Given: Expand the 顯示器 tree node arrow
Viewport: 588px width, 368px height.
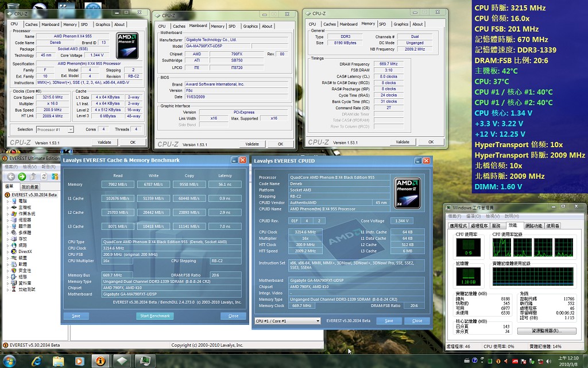Looking at the screenshot, I should [x=8, y=227].
